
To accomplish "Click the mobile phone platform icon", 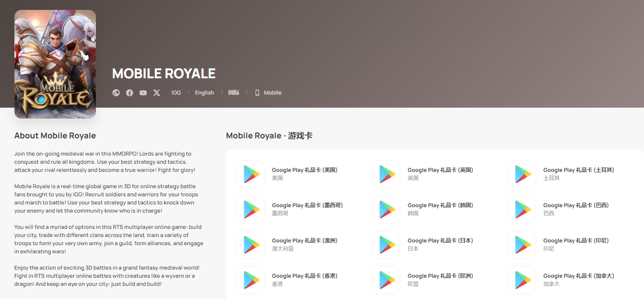I will tap(257, 93).
